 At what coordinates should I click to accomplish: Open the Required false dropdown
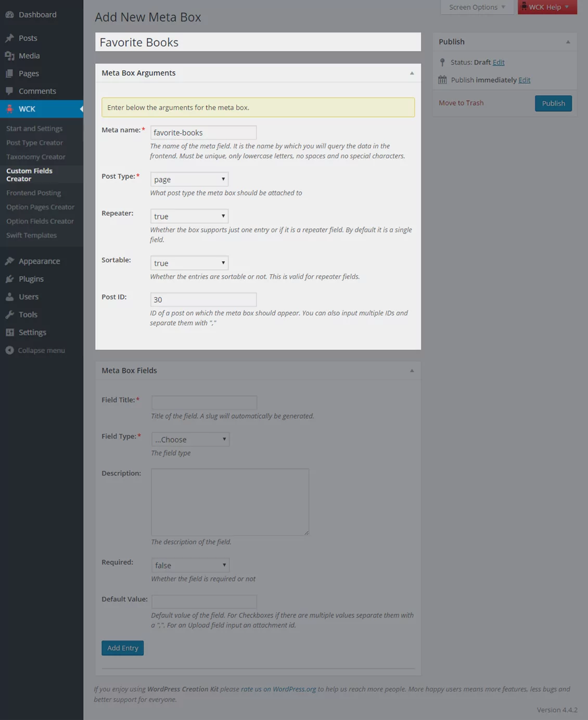click(x=190, y=565)
